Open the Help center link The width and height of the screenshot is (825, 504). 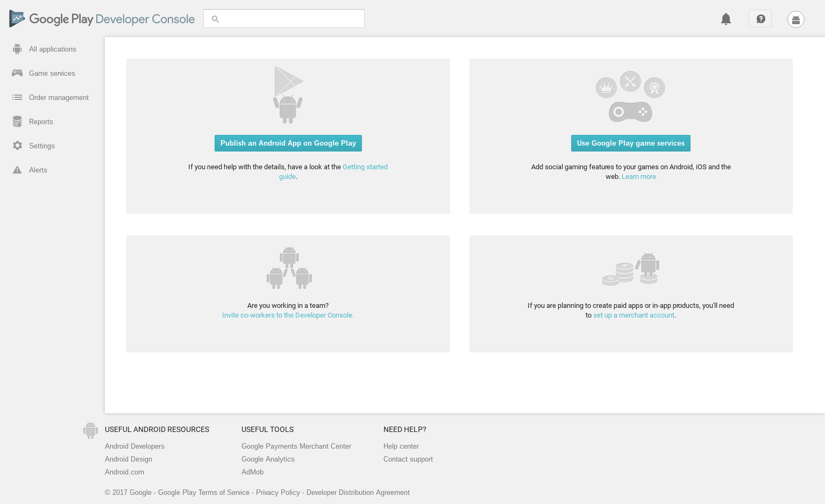401,447
